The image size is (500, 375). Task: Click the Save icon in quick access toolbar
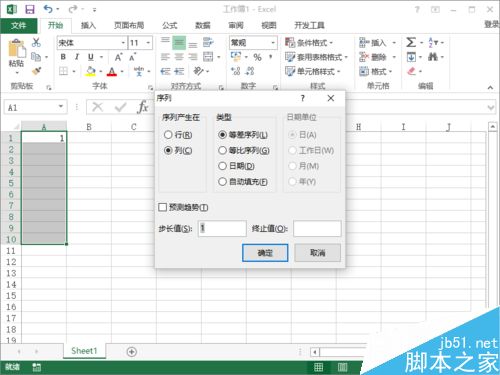(x=30, y=10)
